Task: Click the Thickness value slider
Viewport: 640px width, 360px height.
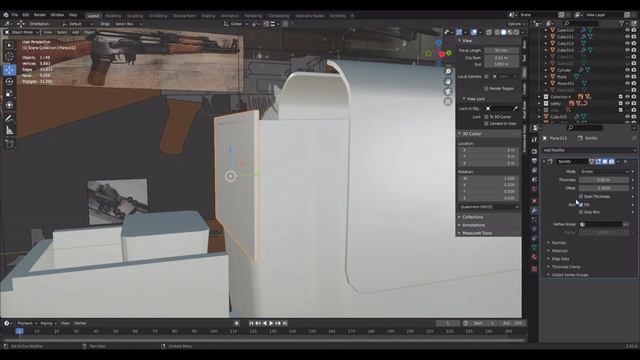Action: (604, 180)
